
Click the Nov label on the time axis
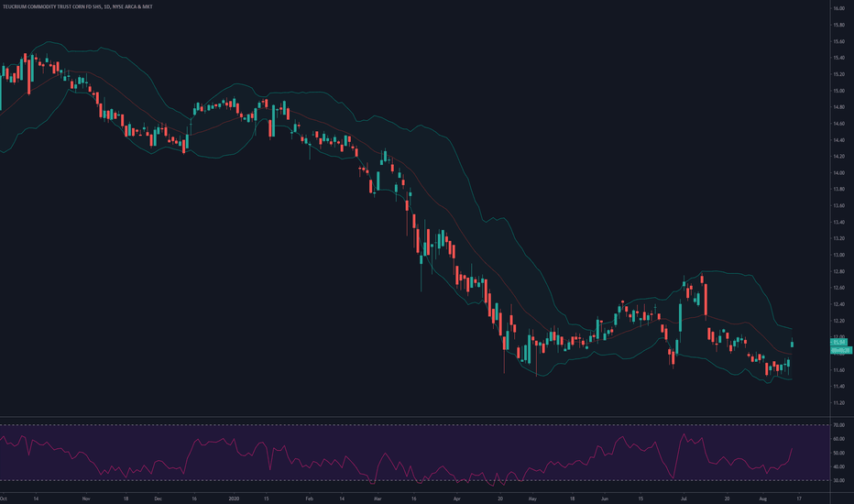86,499
